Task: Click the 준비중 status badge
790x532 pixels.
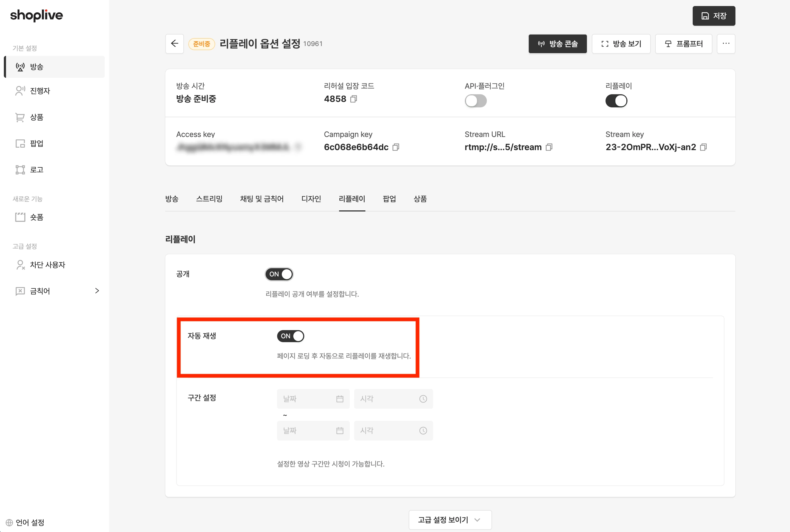Action: click(202, 44)
